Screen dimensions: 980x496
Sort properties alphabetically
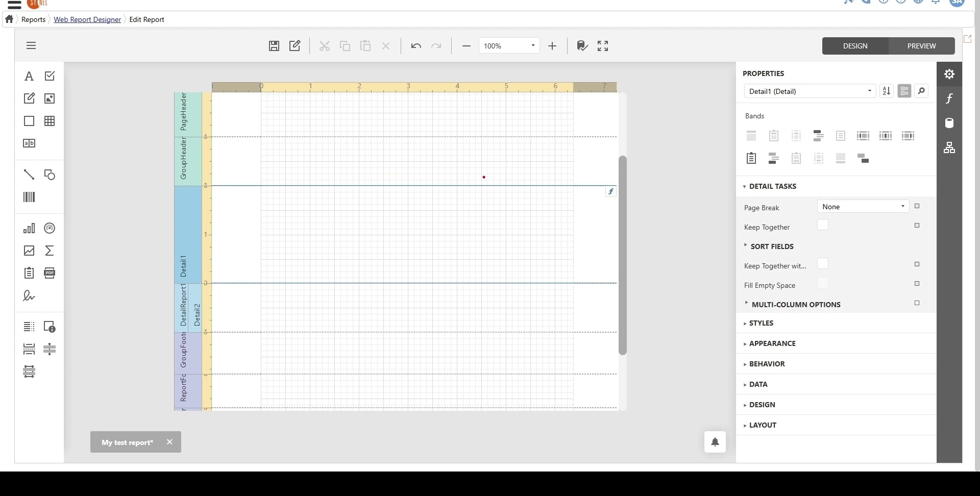[x=887, y=91]
